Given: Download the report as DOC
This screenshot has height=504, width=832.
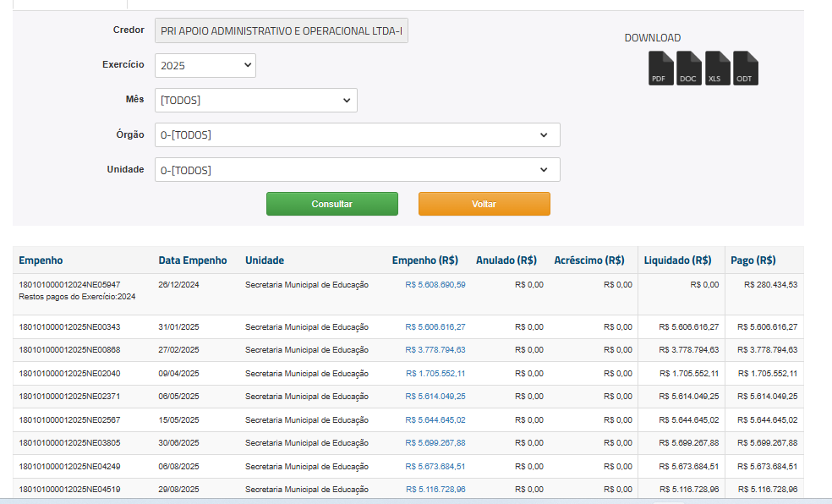Looking at the screenshot, I should (x=689, y=68).
